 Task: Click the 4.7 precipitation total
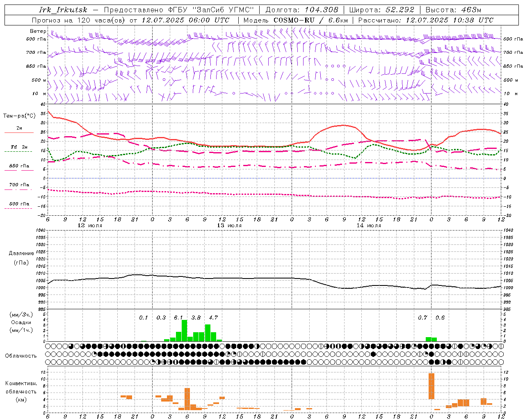tap(213, 317)
